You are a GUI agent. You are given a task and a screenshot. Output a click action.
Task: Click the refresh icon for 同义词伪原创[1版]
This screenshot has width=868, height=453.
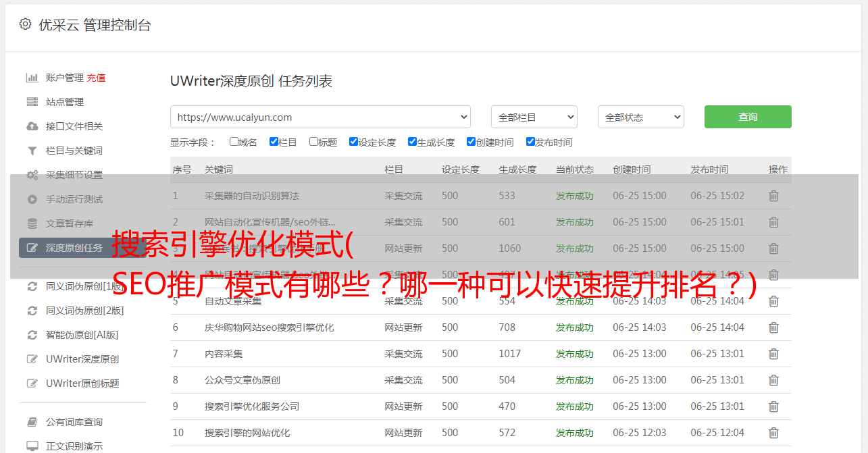tap(32, 286)
